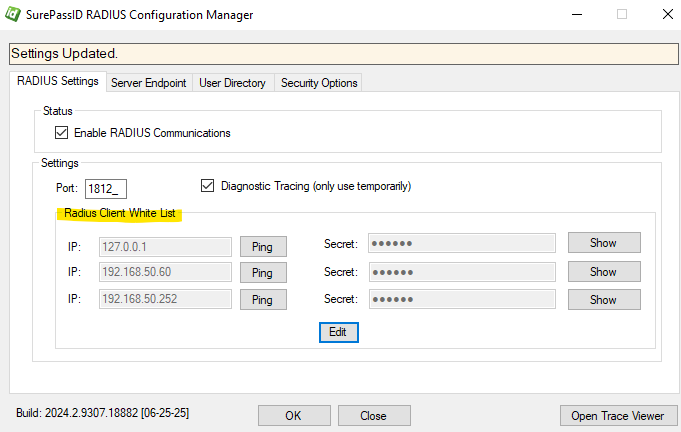Click the Build version text
The height and width of the screenshot is (432, 681).
click(x=102, y=412)
